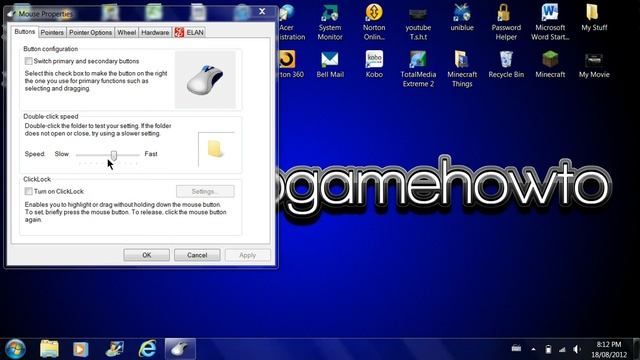Open Windows Explorer from taskbar

[49, 349]
